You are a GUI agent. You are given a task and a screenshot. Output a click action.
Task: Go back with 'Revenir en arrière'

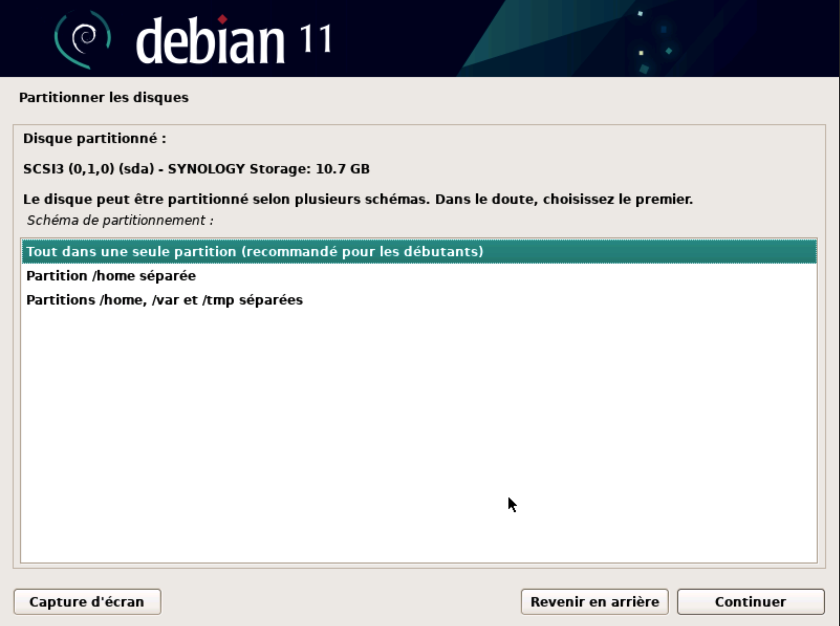[x=595, y=601]
